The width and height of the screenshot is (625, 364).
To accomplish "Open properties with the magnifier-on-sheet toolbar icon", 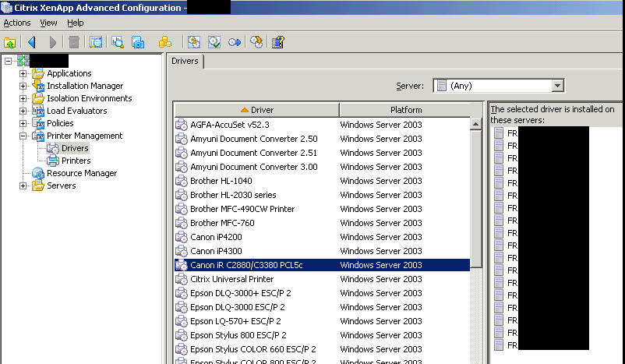I will [96, 42].
